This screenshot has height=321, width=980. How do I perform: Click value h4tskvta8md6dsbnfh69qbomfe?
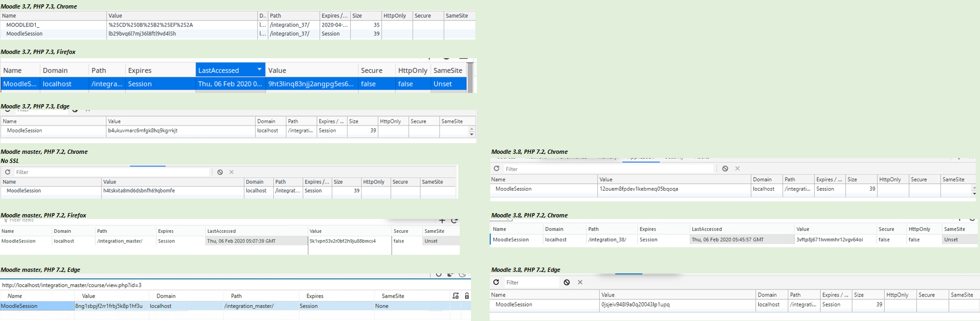point(139,190)
